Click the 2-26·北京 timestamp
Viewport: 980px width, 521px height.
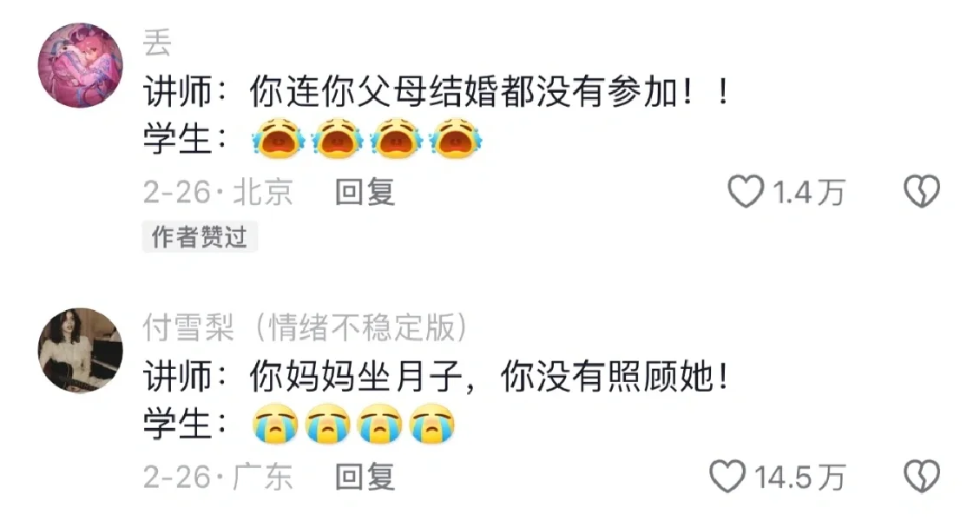click(x=218, y=192)
